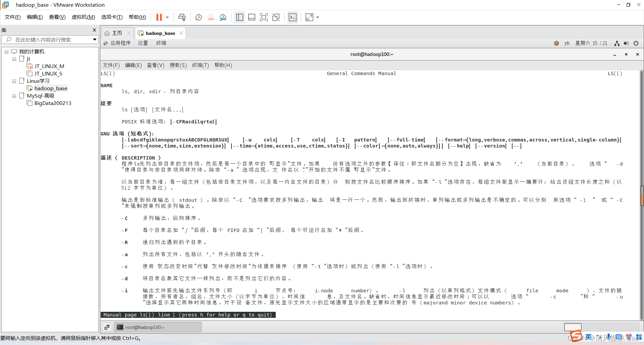Screen dimensions: 644x345
Task: Click the stretch guest display icon
Action: click(309, 17)
